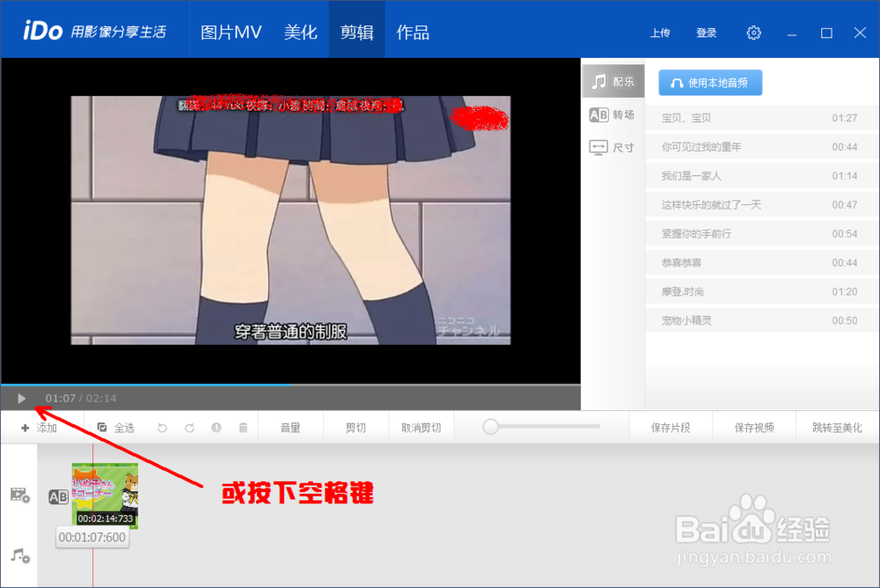
Task: Add a video clip using the film track icon
Action: tap(19, 495)
